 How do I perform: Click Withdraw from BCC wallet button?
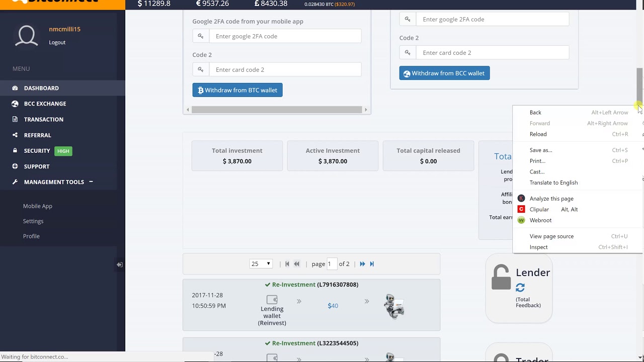(x=444, y=73)
